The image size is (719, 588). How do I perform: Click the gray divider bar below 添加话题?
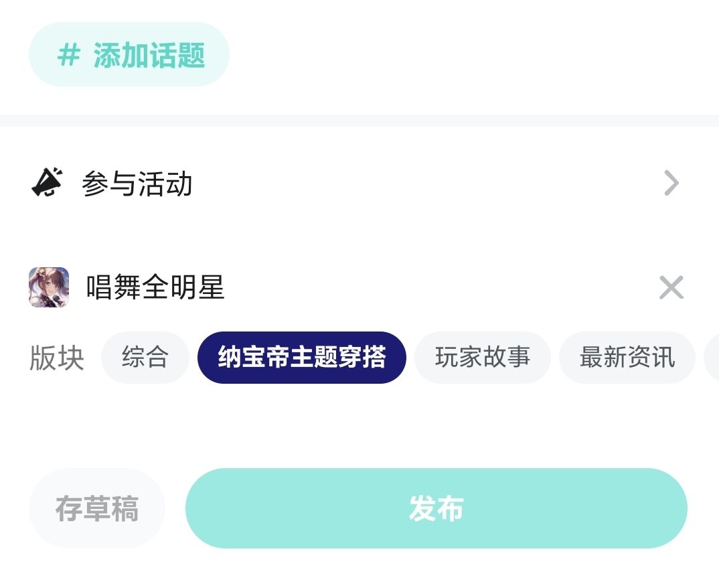[359, 121]
